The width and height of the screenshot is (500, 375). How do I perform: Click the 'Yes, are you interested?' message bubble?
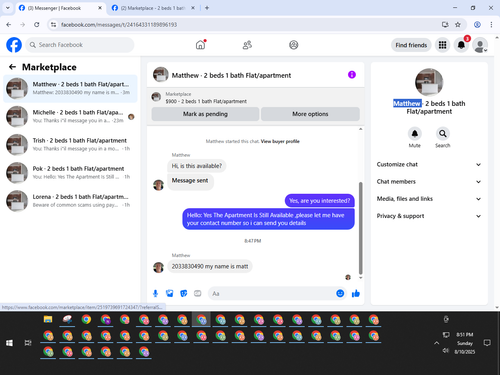[x=319, y=201]
